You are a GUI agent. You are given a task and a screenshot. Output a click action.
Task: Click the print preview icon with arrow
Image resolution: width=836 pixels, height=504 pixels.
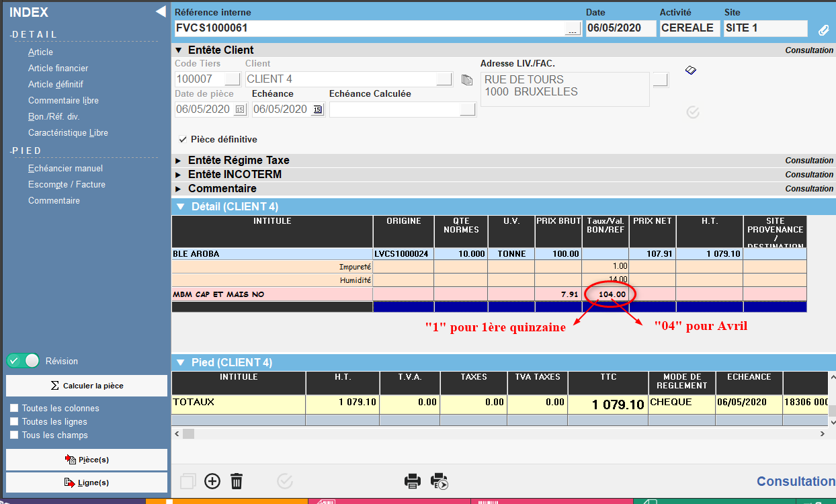439,481
